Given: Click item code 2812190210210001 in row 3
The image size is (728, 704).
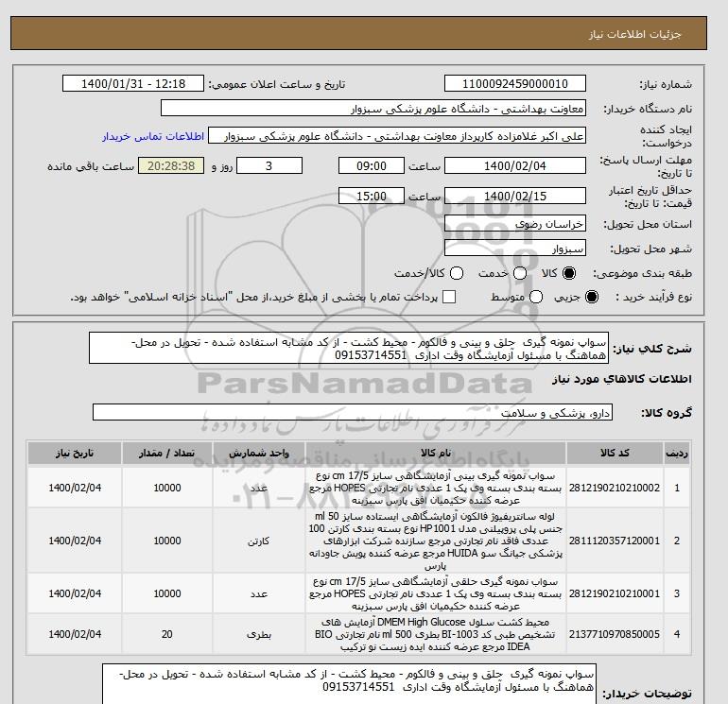Looking at the screenshot, I should (615, 593).
